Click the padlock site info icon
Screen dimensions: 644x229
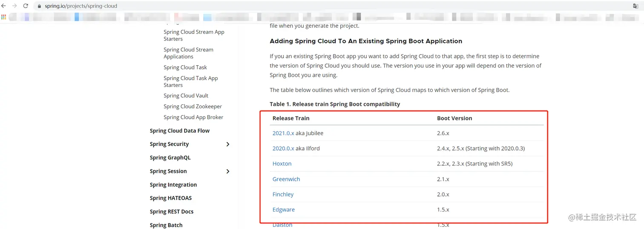point(40,6)
